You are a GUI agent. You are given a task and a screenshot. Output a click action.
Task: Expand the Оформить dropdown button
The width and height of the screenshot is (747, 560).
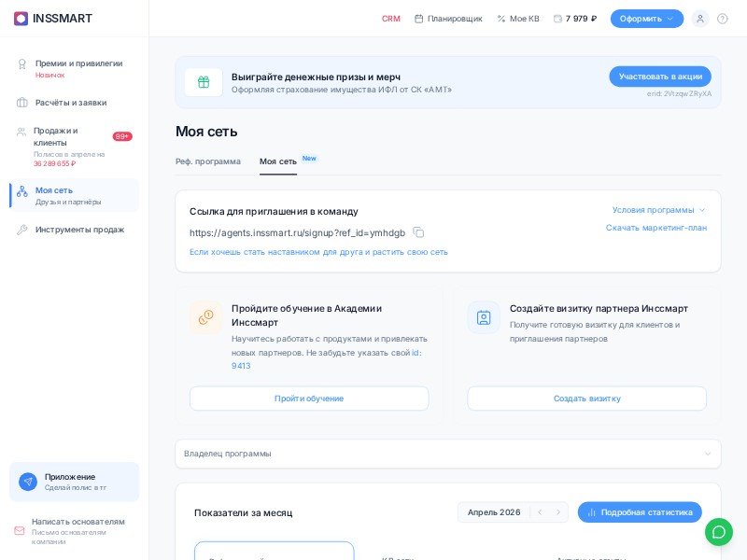pyautogui.click(x=646, y=19)
